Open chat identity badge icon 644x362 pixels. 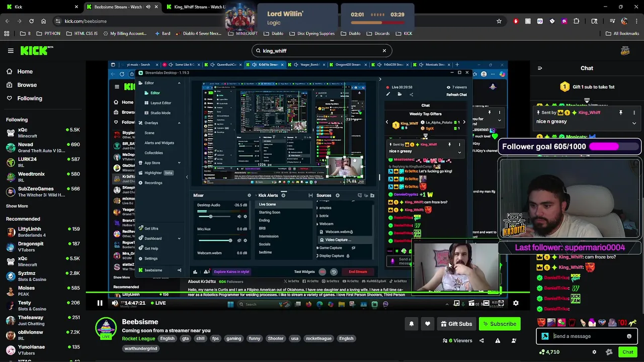609,352
